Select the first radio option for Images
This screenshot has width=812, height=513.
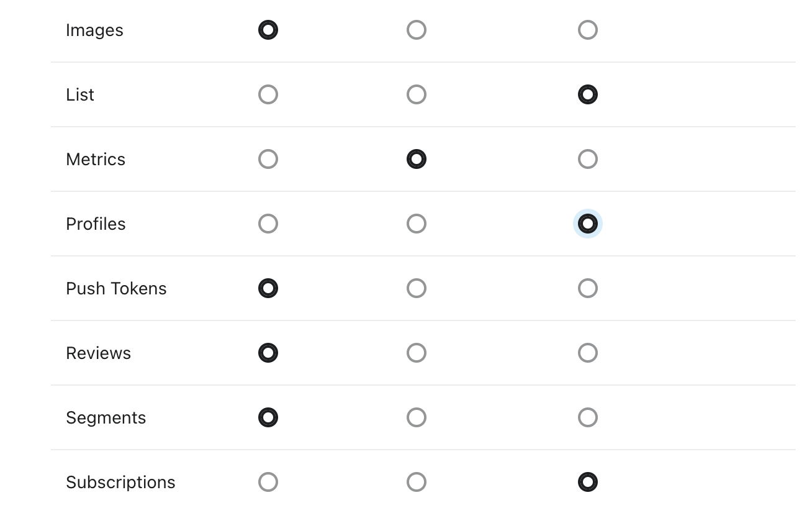[268, 30]
